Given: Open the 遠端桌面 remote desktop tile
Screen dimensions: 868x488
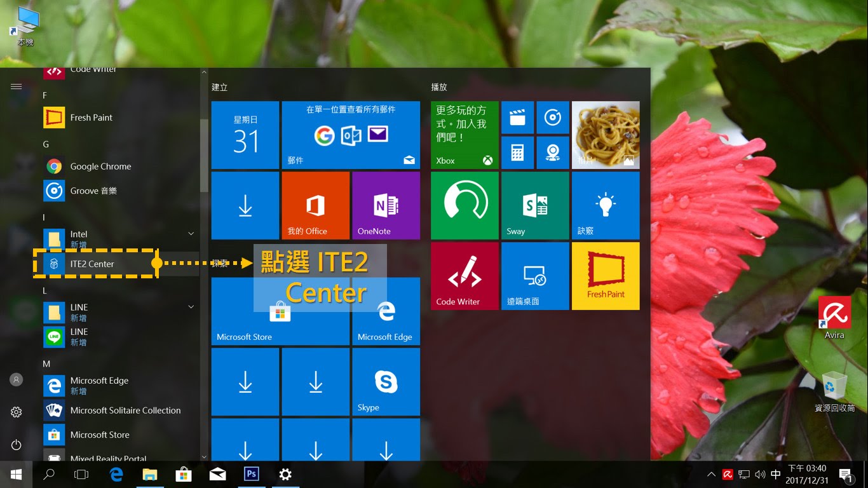Looking at the screenshot, I should click(x=535, y=276).
